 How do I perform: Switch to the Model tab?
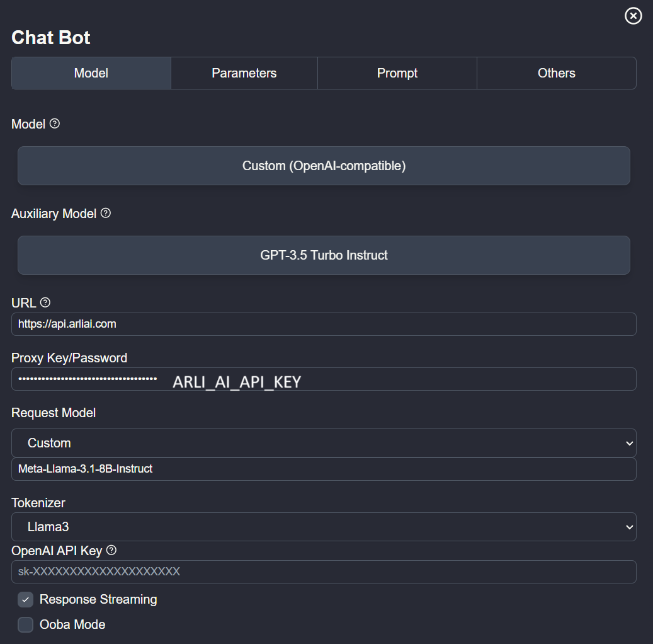91,73
